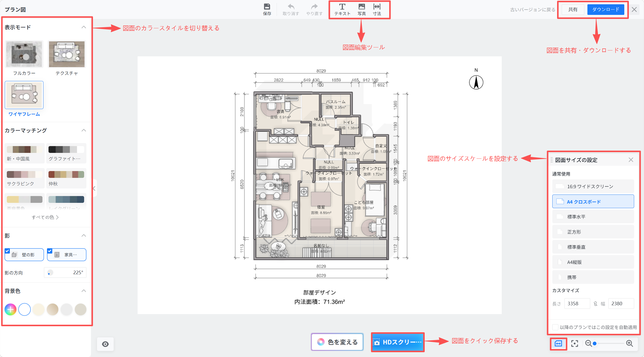Choose 標準水平 size

[x=593, y=216]
